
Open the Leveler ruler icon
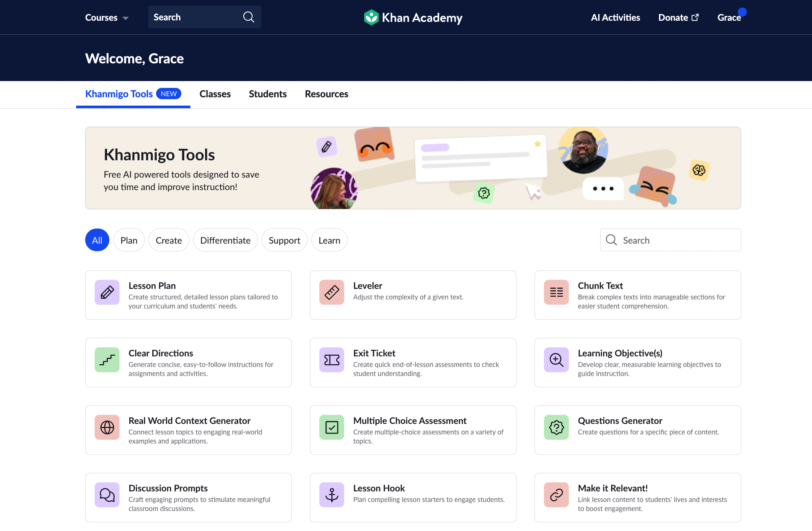(332, 292)
